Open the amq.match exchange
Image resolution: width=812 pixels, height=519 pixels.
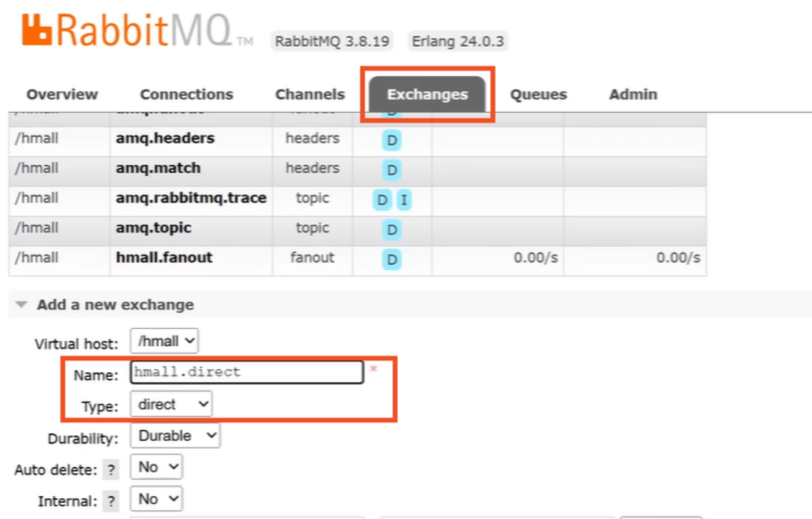pos(158,169)
